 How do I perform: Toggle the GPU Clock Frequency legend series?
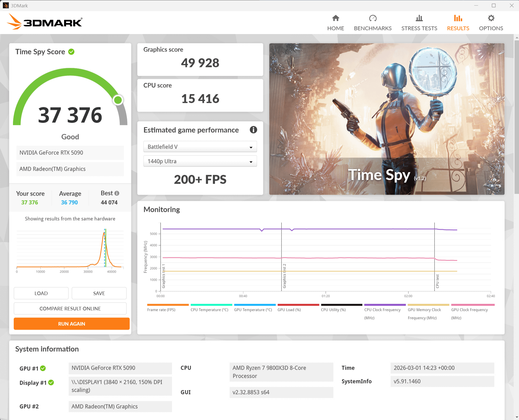click(x=469, y=310)
